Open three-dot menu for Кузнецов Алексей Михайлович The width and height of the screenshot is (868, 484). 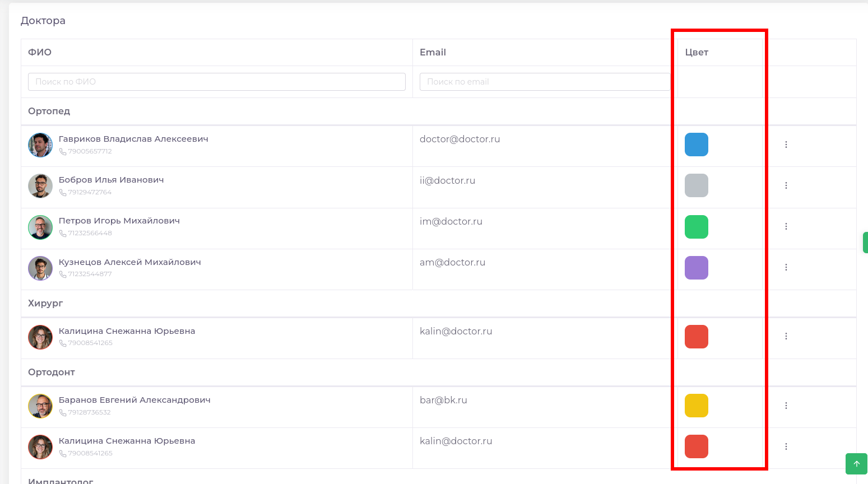tap(786, 267)
